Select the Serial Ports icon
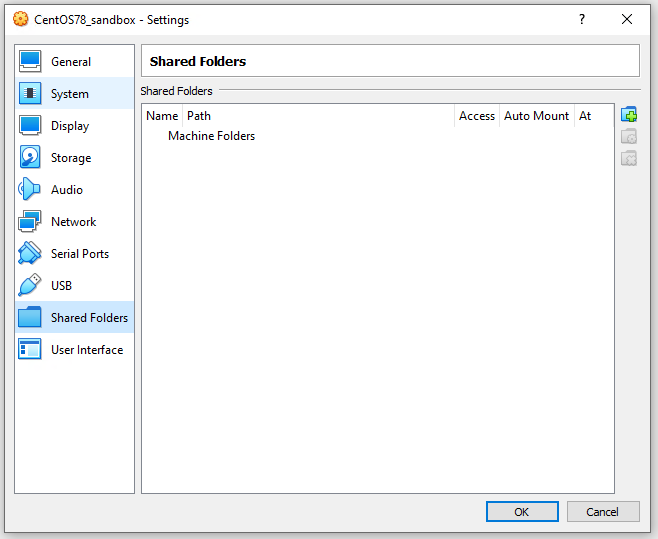 pyautogui.click(x=30, y=254)
